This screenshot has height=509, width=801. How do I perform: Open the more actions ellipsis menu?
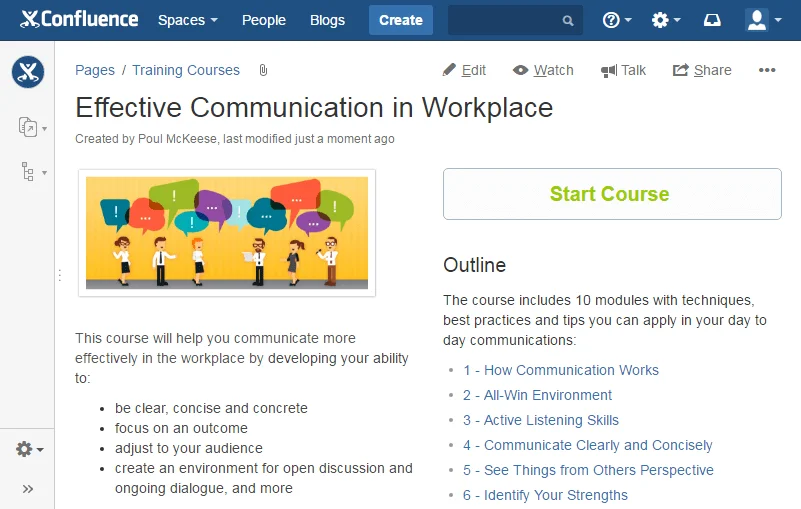pyautogui.click(x=767, y=70)
